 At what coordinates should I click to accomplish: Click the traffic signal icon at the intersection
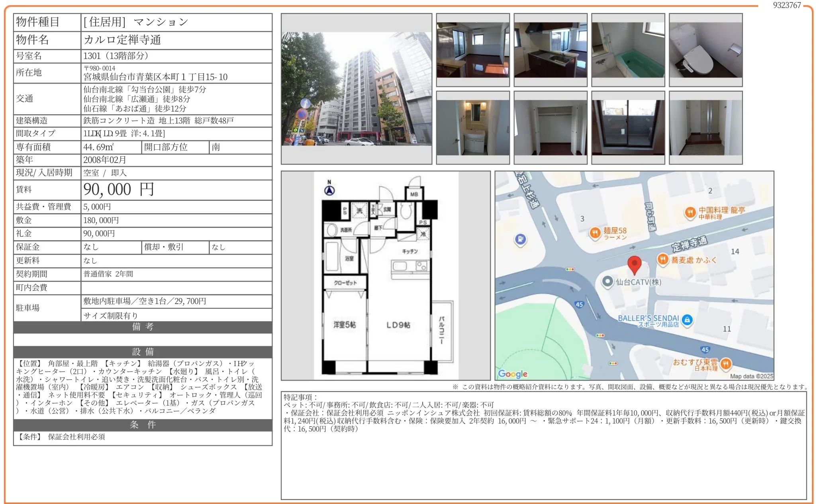click(x=570, y=269)
